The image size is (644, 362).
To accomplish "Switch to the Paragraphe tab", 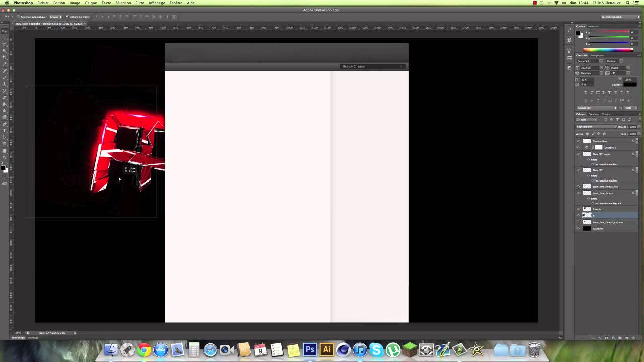I will click(597, 55).
